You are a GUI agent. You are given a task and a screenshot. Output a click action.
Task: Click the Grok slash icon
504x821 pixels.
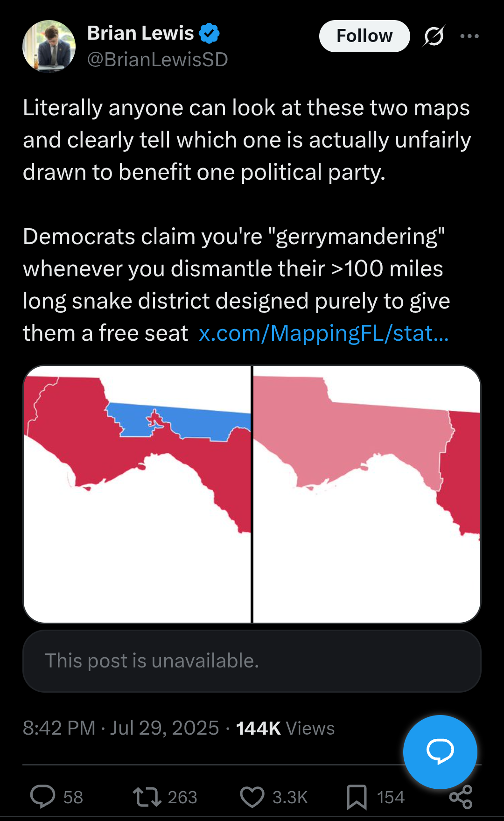tap(434, 36)
